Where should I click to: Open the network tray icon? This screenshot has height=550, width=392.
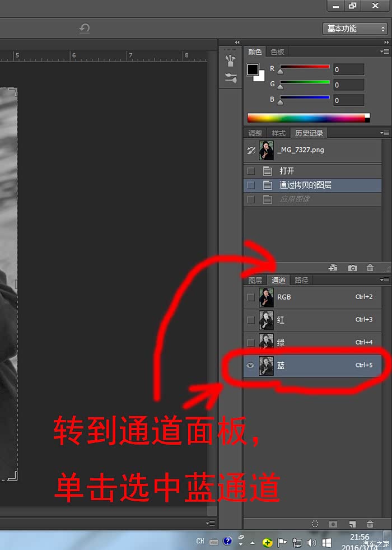click(x=297, y=543)
